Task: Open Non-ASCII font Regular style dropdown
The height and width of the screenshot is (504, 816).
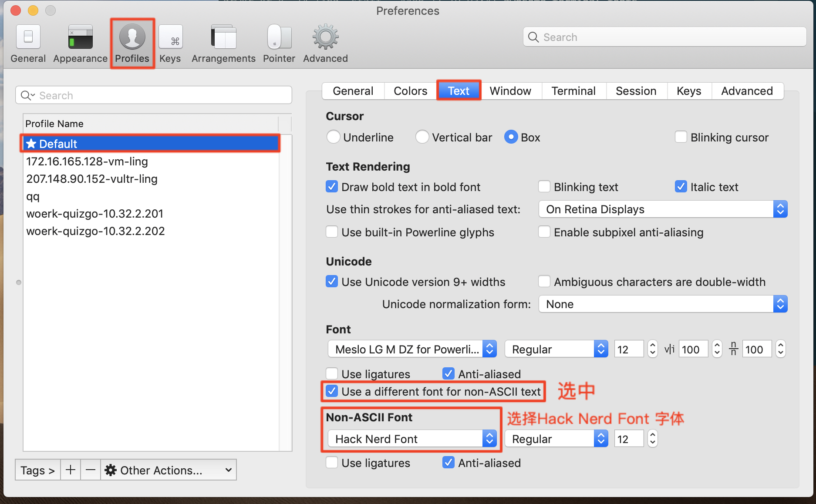Action: (x=556, y=439)
